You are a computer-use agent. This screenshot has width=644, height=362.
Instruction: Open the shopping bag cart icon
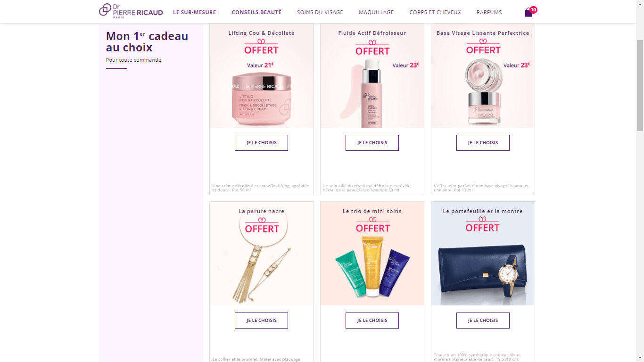[x=528, y=13]
